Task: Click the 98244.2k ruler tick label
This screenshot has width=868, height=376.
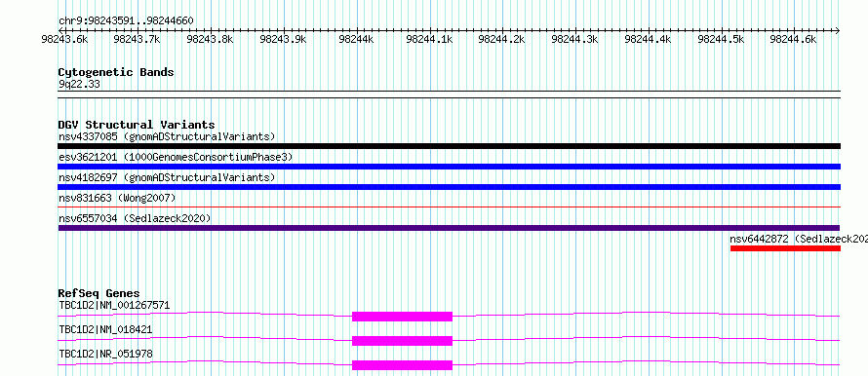Action: [x=502, y=39]
